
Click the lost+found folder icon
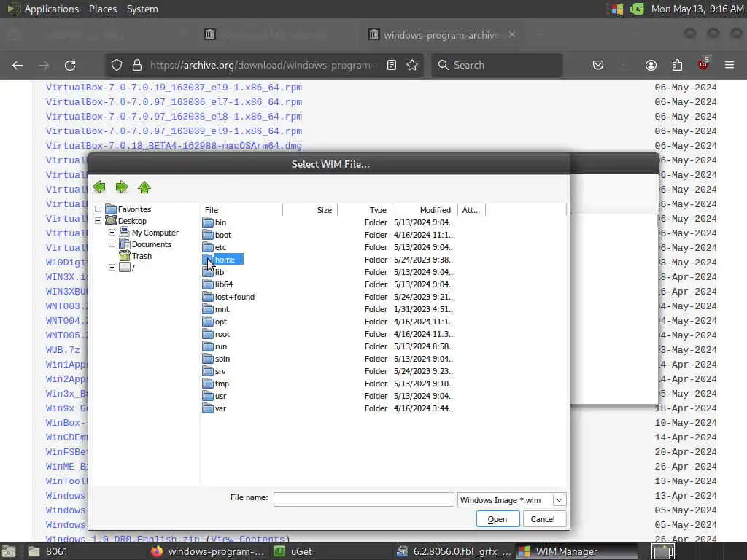click(208, 297)
